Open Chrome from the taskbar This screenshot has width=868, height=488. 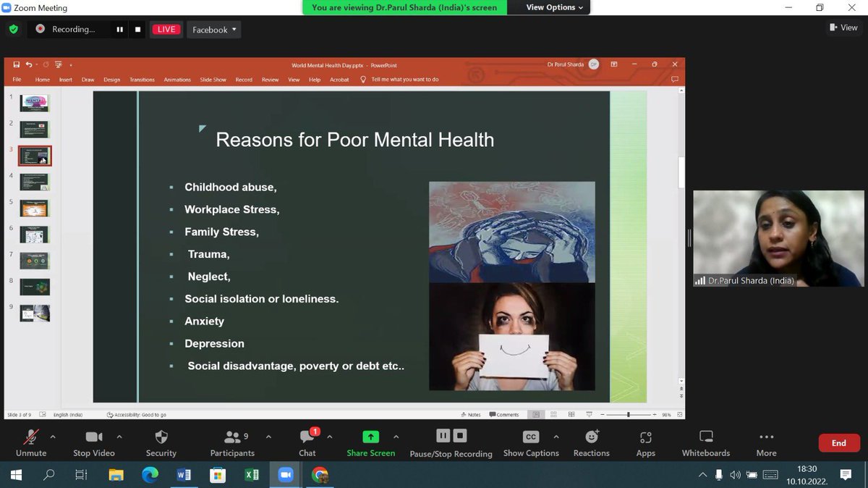319,475
